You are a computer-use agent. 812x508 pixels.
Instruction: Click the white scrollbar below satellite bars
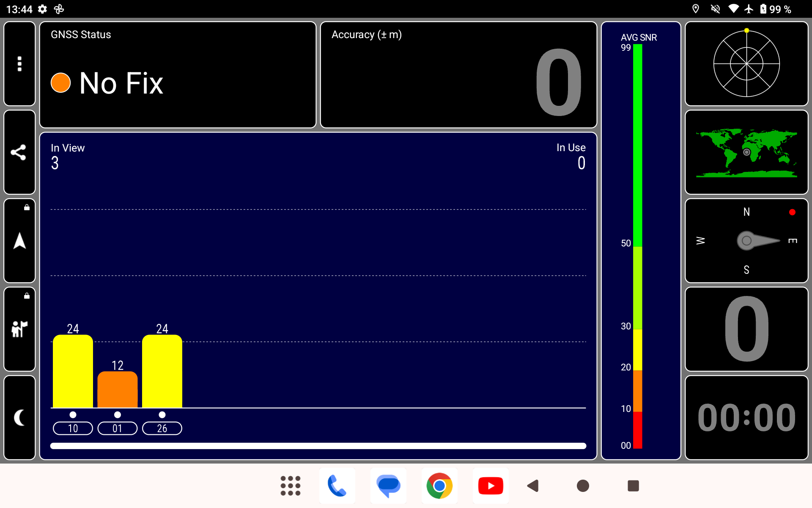point(318,446)
